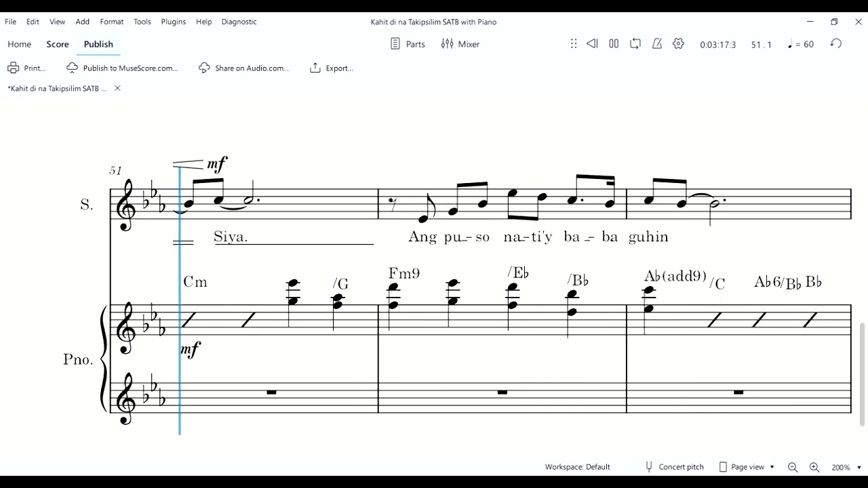The image size is (868, 488).
Task: Select the 'S.' staff label
Action: pyautogui.click(x=87, y=205)
